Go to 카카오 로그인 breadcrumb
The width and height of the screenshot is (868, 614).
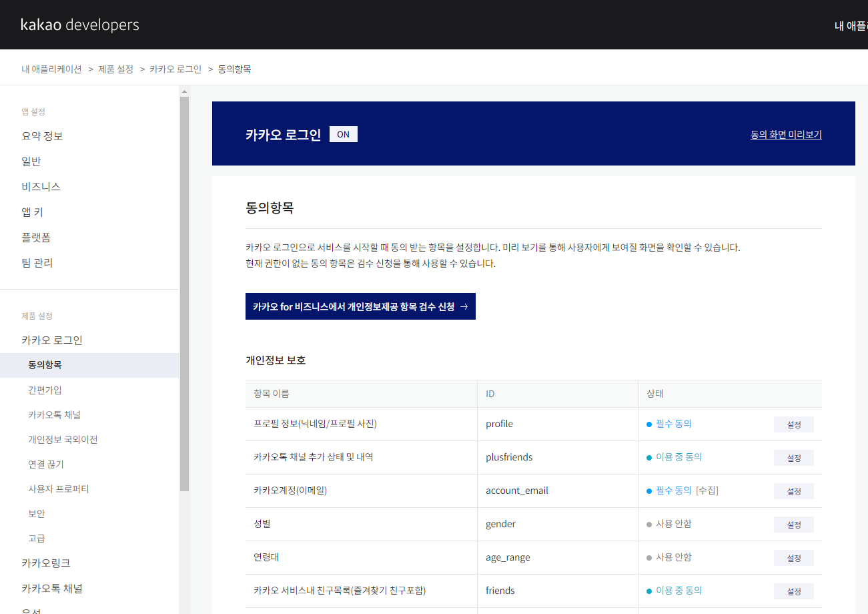coord(175,69)
